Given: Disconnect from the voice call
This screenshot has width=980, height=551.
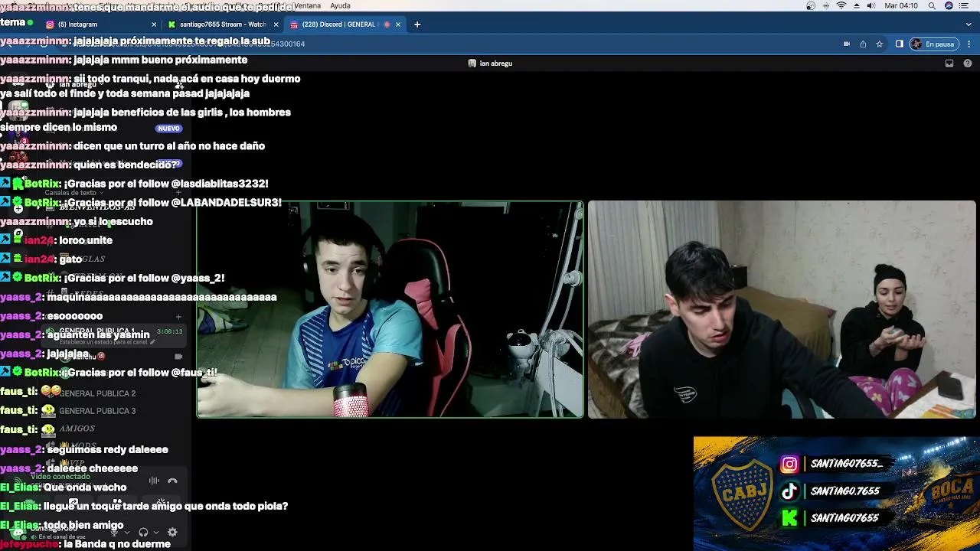Looking at the screenshot, I should click(x=172, y=481).
